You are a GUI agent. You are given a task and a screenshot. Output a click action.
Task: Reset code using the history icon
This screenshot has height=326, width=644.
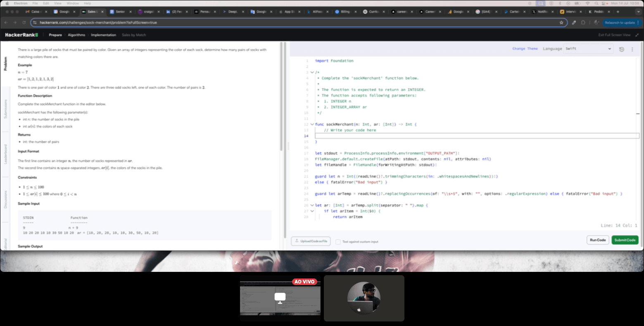point(622,49)
